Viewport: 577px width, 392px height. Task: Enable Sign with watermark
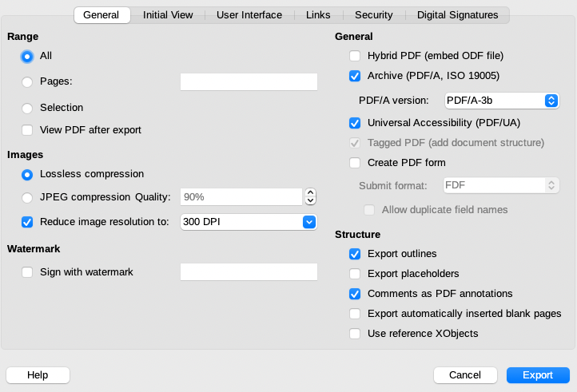pos(28,272)
